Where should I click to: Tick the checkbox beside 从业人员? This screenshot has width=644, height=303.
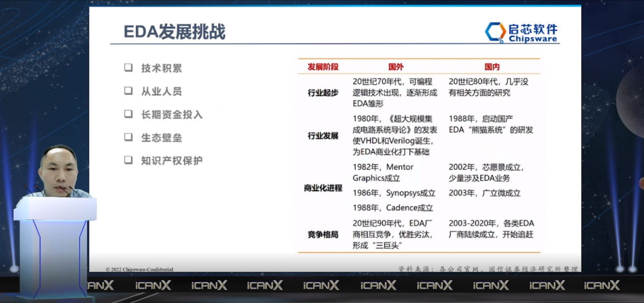click(x=129, y=91)
